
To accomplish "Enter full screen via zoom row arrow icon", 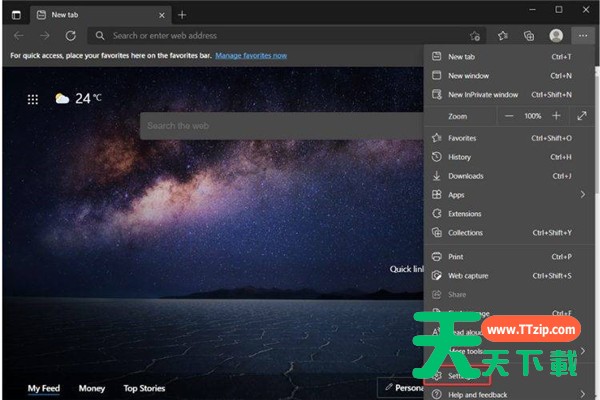I will (582, 116).
